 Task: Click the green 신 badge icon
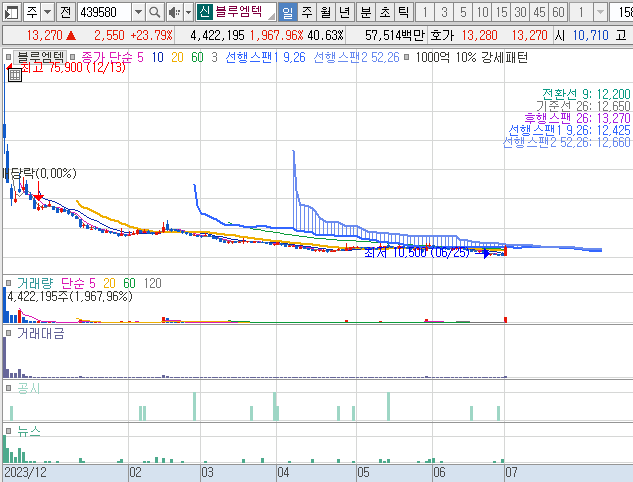pos(205,12)
